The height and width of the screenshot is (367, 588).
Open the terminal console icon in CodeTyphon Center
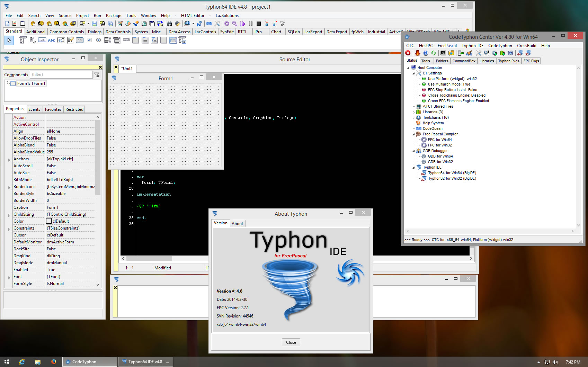pyautogui.click(x=443, y=53)
